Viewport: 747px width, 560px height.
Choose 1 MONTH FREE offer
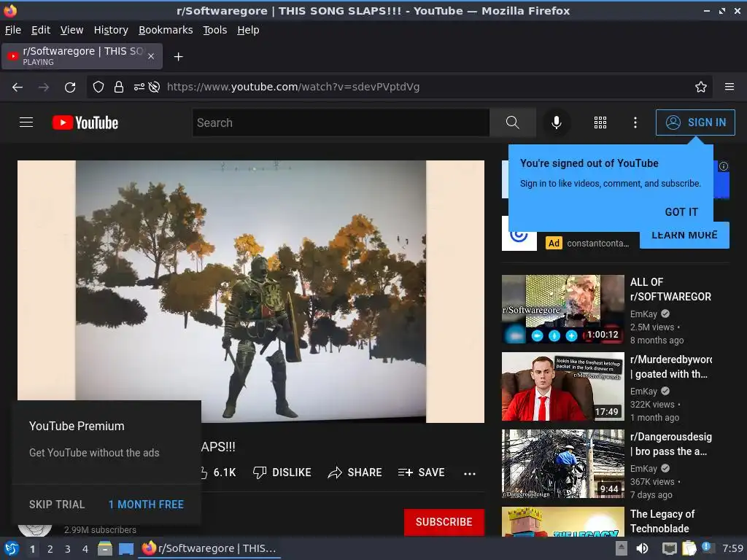click(146, 505)
